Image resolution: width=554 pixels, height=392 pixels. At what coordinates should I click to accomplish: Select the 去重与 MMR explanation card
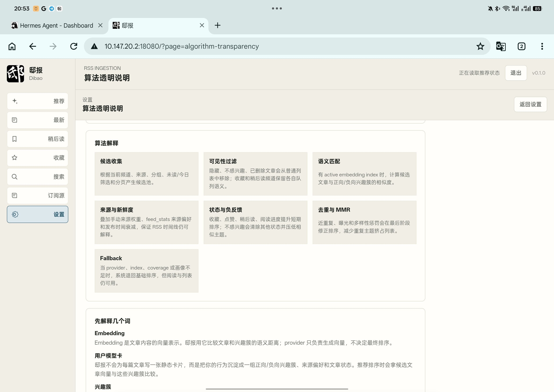pyautogui.click(x=364, y=222)
